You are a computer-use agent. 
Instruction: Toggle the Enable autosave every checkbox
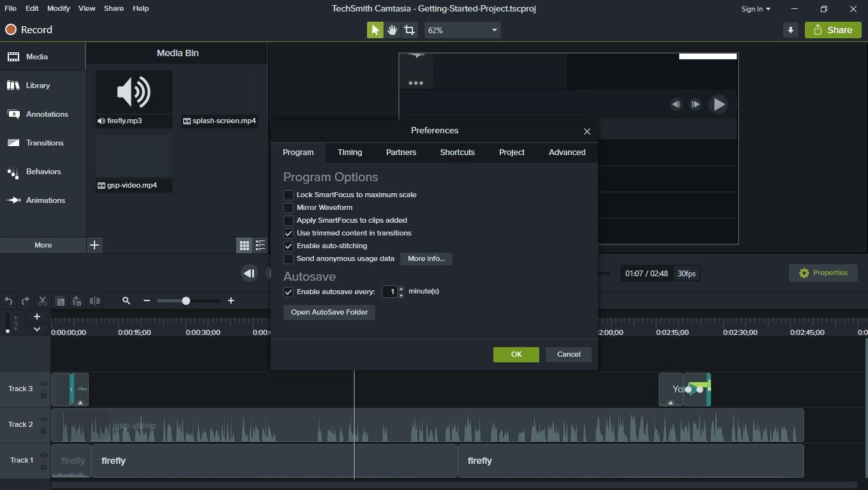[x=288, y=292]
